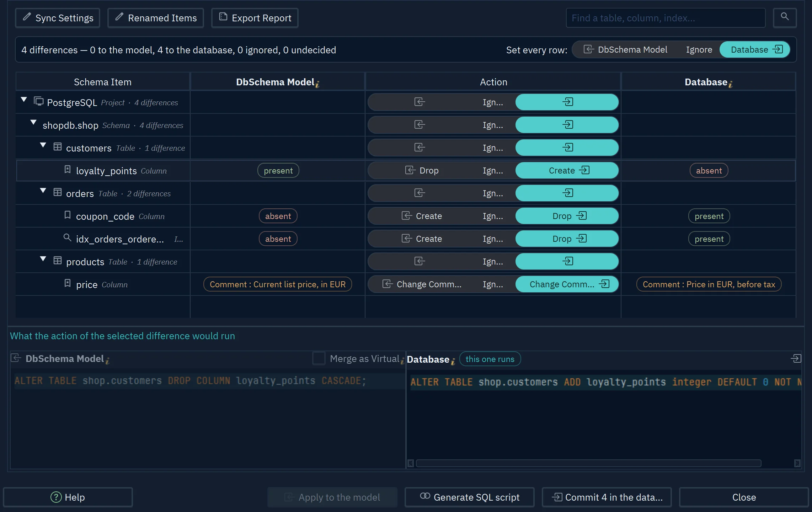Open Renamed Items
This screenshot has height=512, width=812.
[x=156, y=18]
